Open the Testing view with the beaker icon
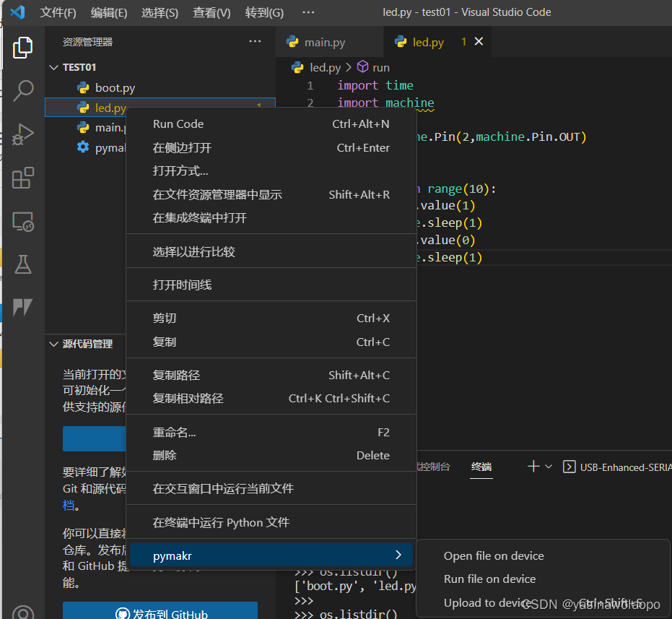This screenshot has width=672, height=619. (22, 264)
